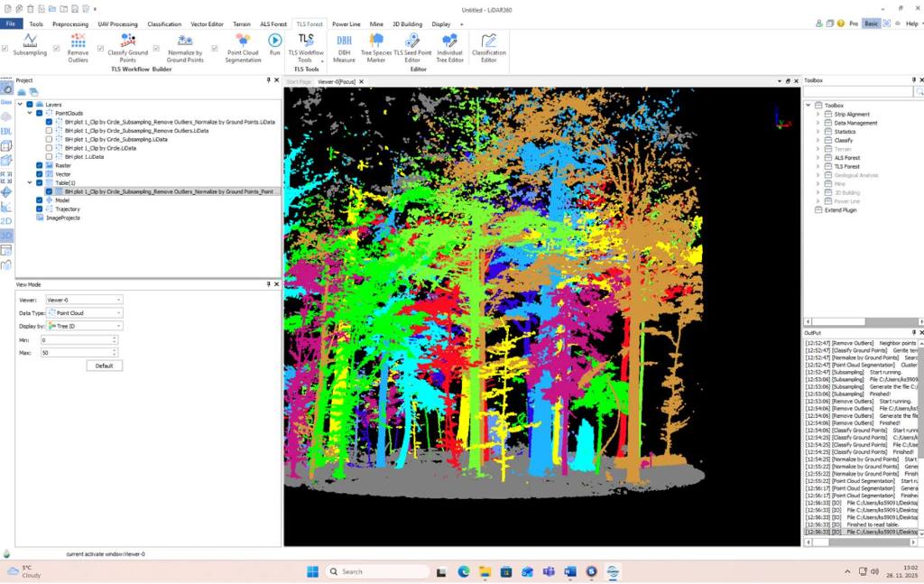Screen dimensions: 924x584
Task: Switch to EDL display mode in sidebar
Action: tap(6, 131)
